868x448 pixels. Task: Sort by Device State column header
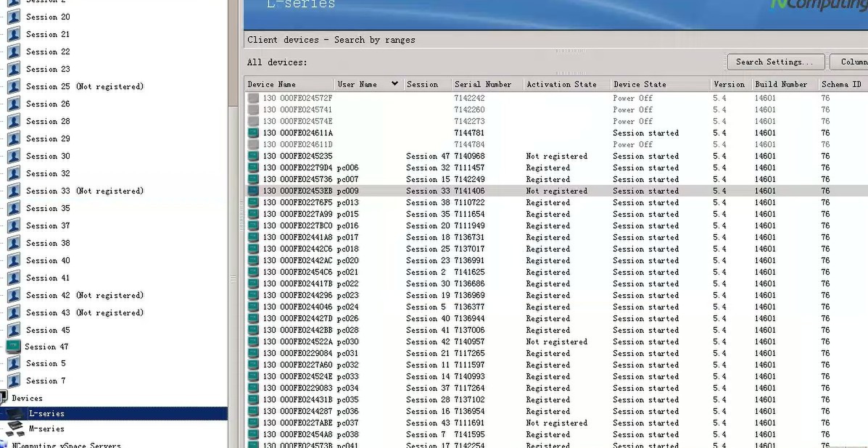pyautogui.click(x=660, y=84)
